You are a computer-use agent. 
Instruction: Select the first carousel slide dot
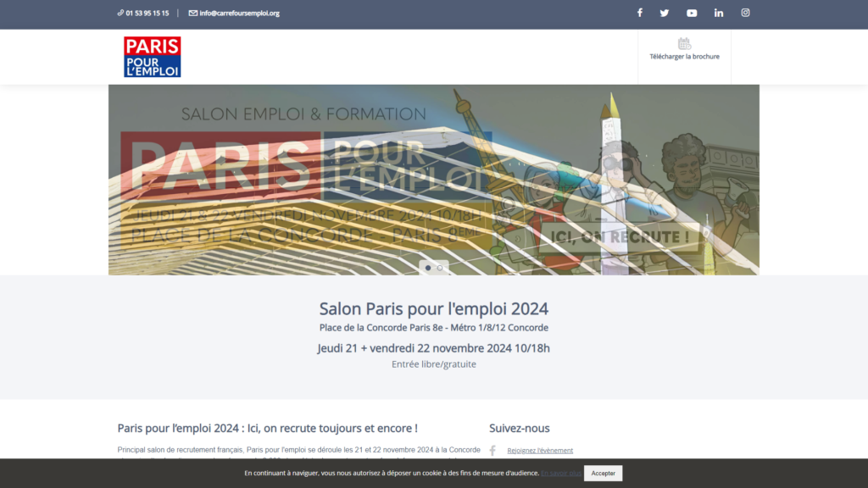[x=428, y=268]
